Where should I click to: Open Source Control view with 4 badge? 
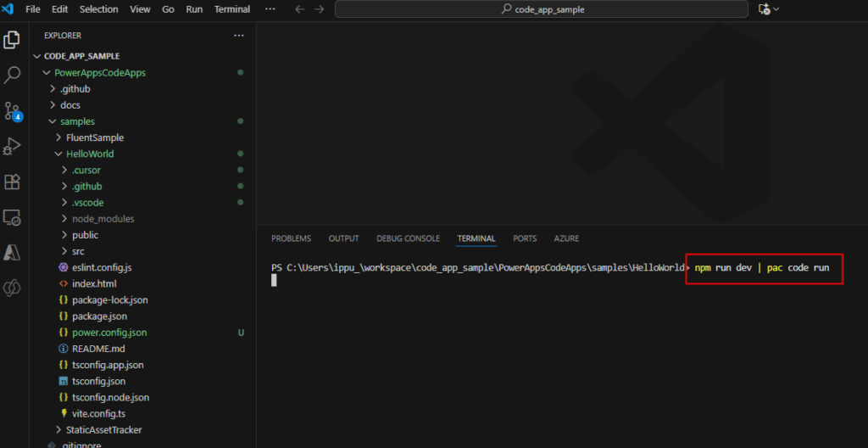(12, 111)
